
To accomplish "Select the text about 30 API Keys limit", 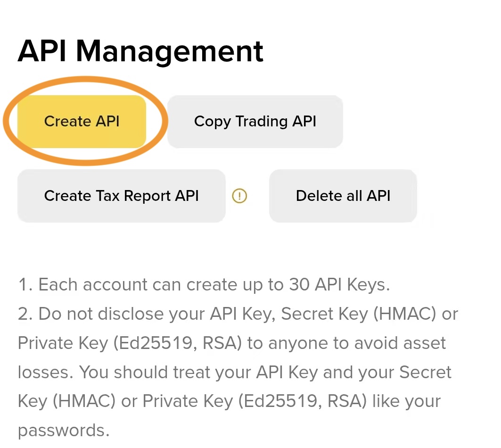I will tap(204, 284).
